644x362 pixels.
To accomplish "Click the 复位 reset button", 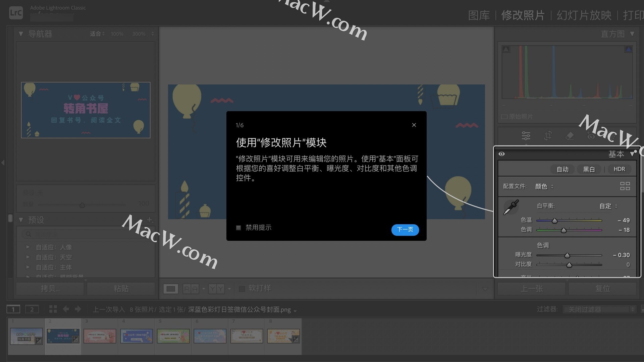I will 603,289.
